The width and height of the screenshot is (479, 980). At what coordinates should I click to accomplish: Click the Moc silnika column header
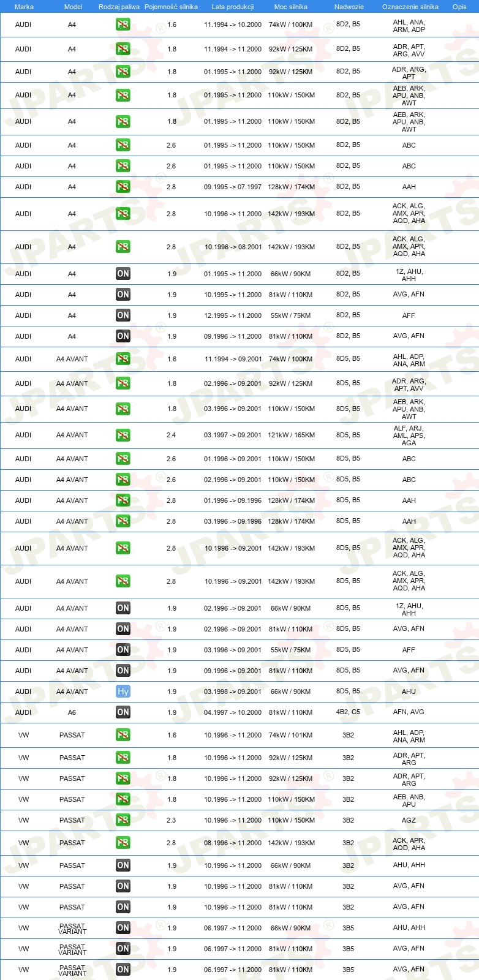click(291, 7)
